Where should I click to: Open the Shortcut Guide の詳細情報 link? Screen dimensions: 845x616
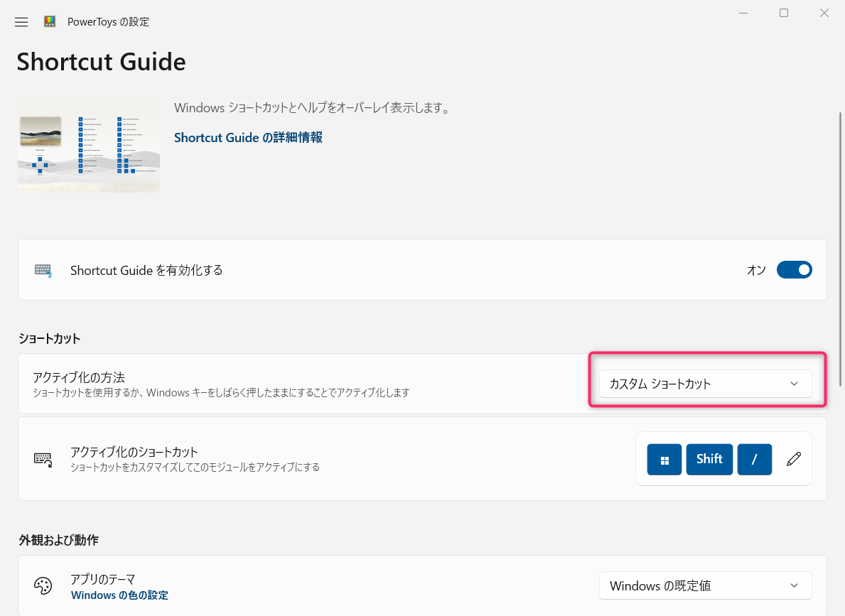[247, 137]
